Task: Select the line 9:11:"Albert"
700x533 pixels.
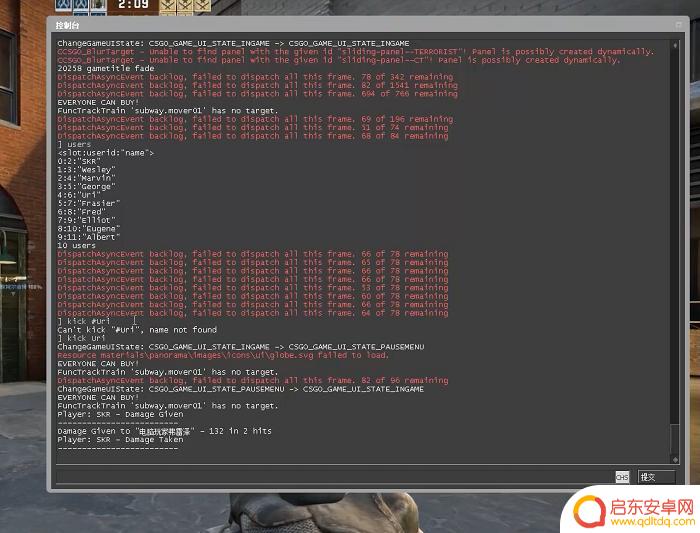Action: (89, 237)
